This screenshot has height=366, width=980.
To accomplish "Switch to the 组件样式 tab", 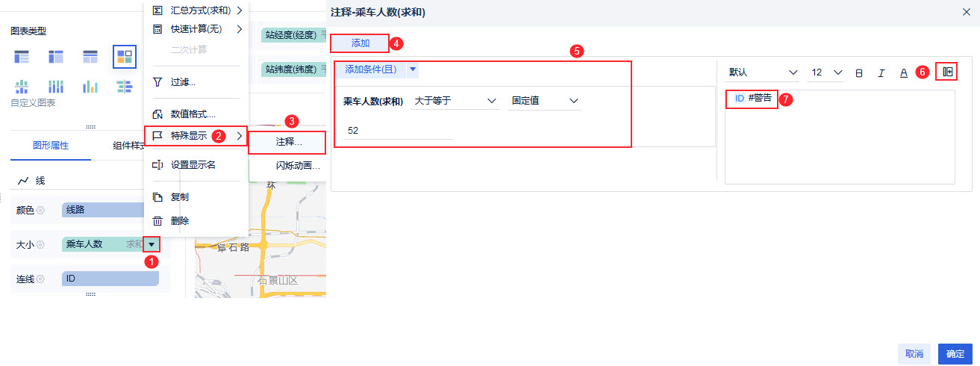I will (x=128, y=146).
